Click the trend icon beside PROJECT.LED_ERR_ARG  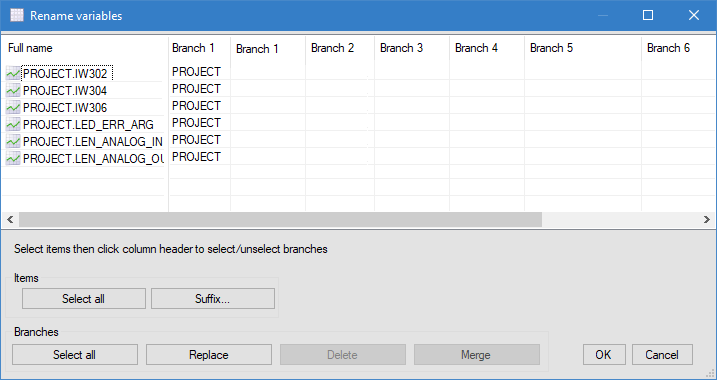pos(13,124)
